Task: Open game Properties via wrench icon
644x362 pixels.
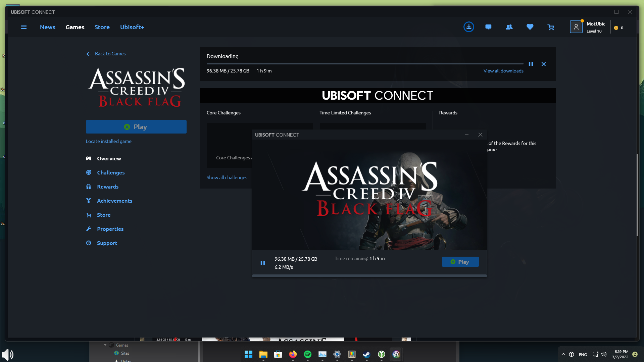Action: coord(88,228)
